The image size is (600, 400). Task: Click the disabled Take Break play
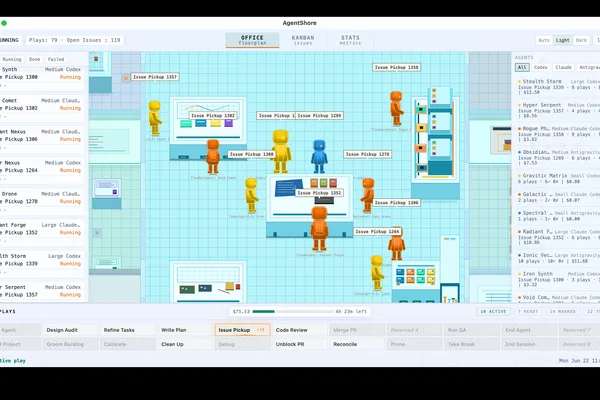point(472,344)
